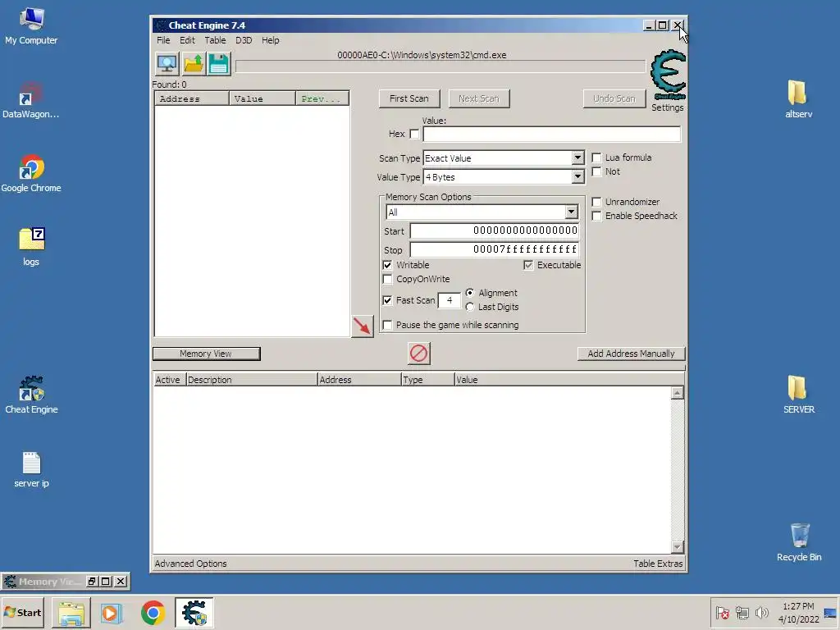Open the Edit menu
This screenshot has height=630, width=840.
(187, 40)
